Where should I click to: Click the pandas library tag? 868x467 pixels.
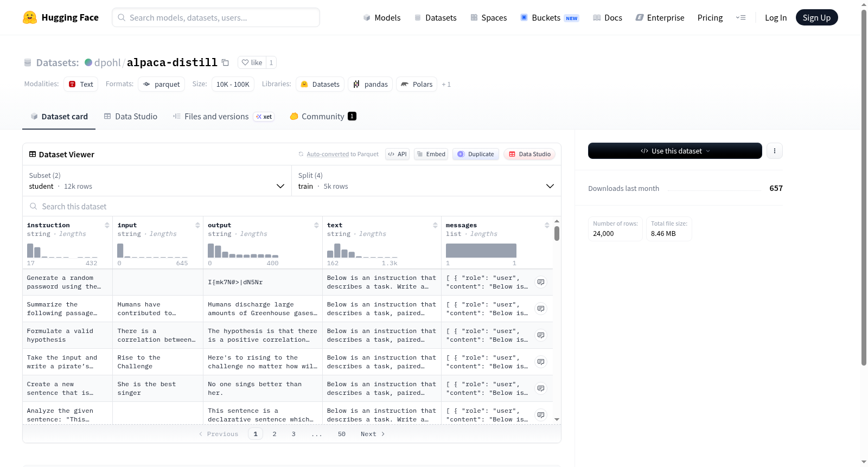[x=371, y=84]
